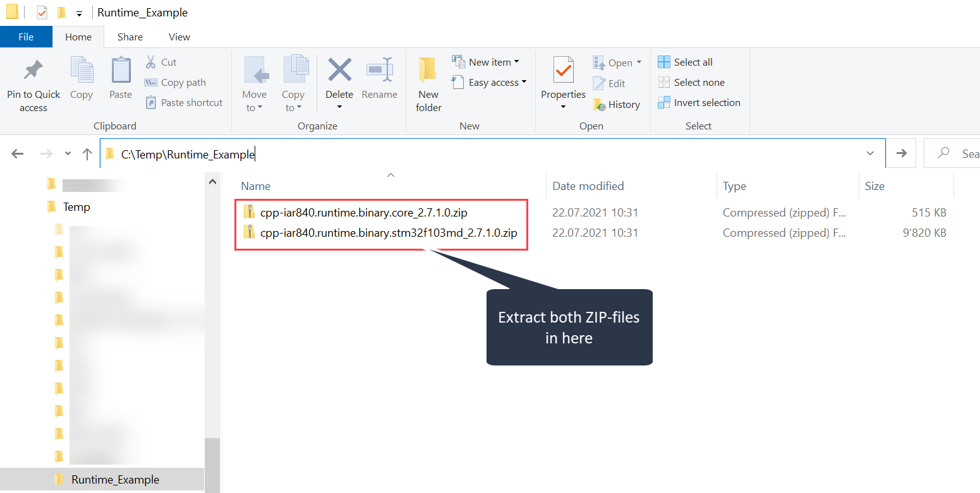Expand the Delete options arrow
Screen dimensions: 980x493
click(339, 107)
